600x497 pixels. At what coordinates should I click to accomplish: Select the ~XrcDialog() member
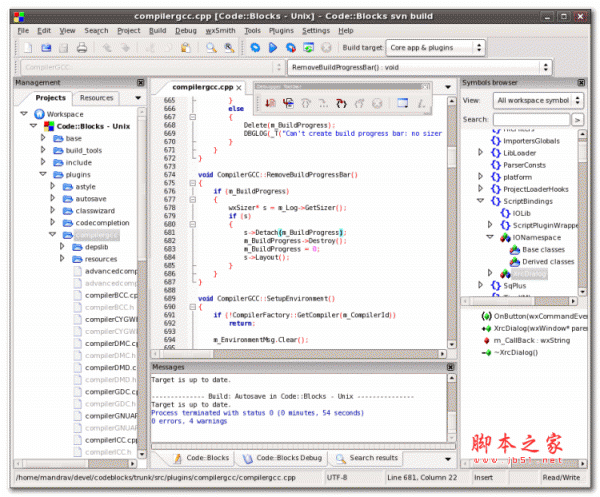(x=515, y=352)
